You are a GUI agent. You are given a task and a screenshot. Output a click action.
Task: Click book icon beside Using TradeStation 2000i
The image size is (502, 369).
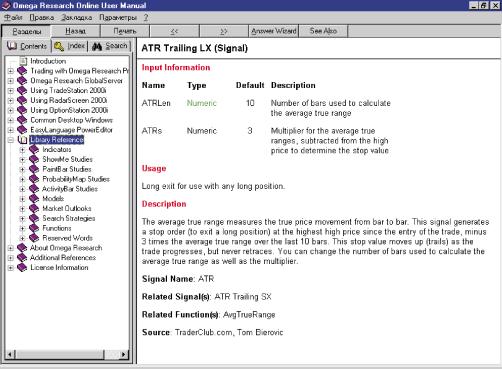point(22,90)
